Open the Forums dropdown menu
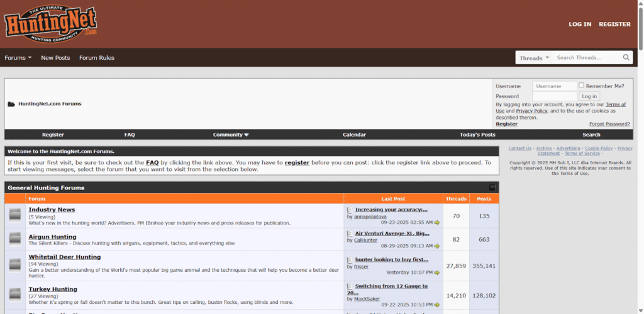644x314 pixels. point(18,58)
